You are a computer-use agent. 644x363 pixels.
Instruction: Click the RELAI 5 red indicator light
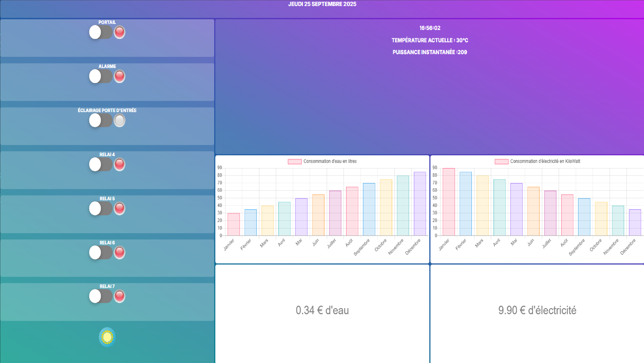[x=119, y=208]
